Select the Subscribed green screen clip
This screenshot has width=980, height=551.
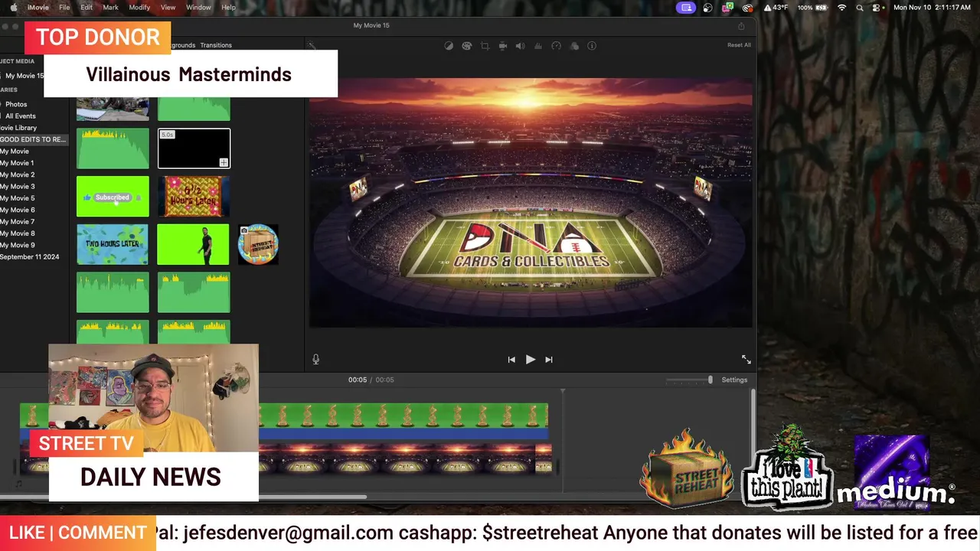[113, 197]
